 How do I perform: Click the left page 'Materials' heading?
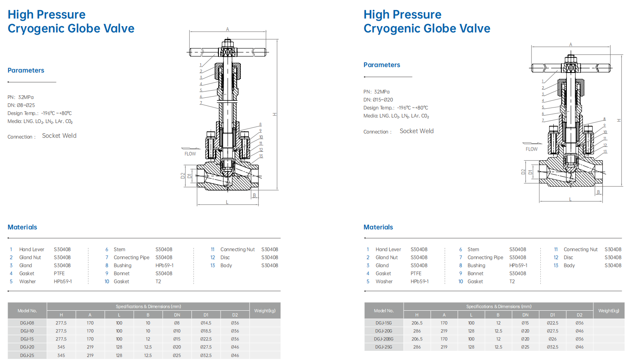click(22, 227)
